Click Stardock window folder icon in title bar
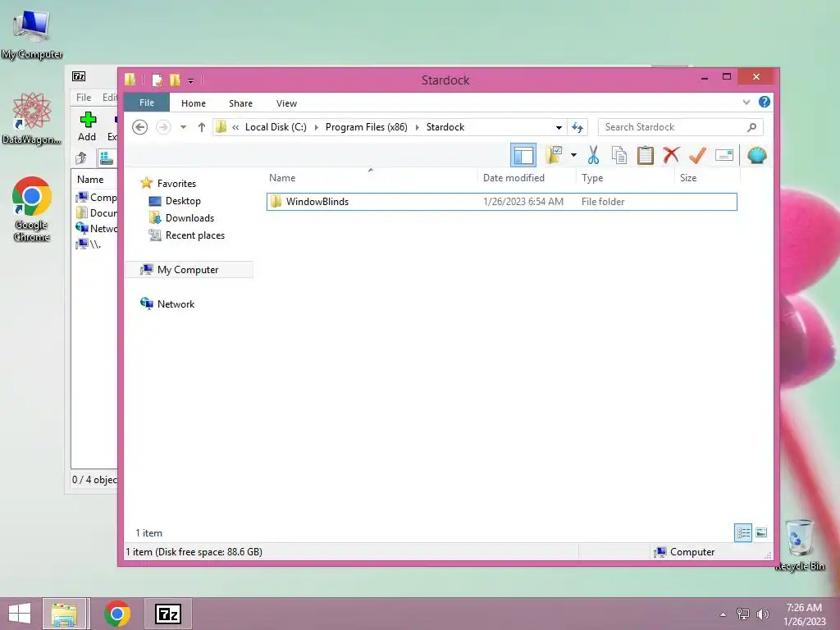 [x=130, y=80]
